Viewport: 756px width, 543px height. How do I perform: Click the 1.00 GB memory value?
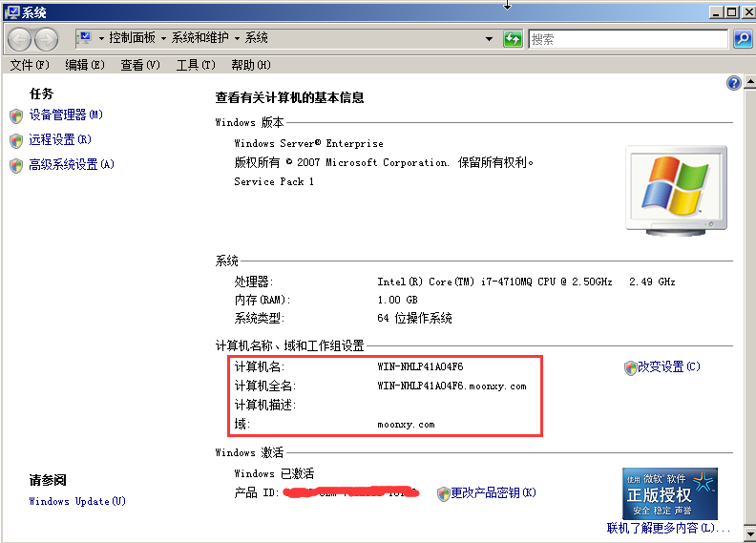397,301
